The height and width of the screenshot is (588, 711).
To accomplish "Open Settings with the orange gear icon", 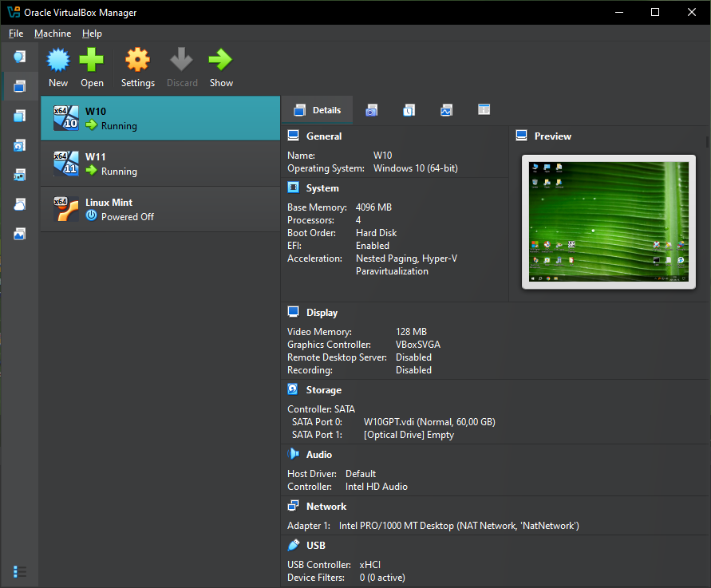I will 137,67.
